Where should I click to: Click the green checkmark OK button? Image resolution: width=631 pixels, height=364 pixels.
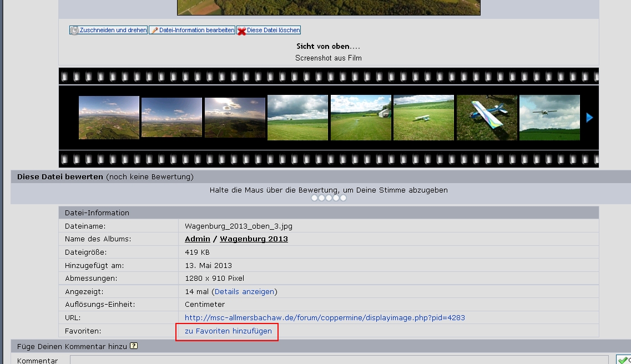point(623,360)
